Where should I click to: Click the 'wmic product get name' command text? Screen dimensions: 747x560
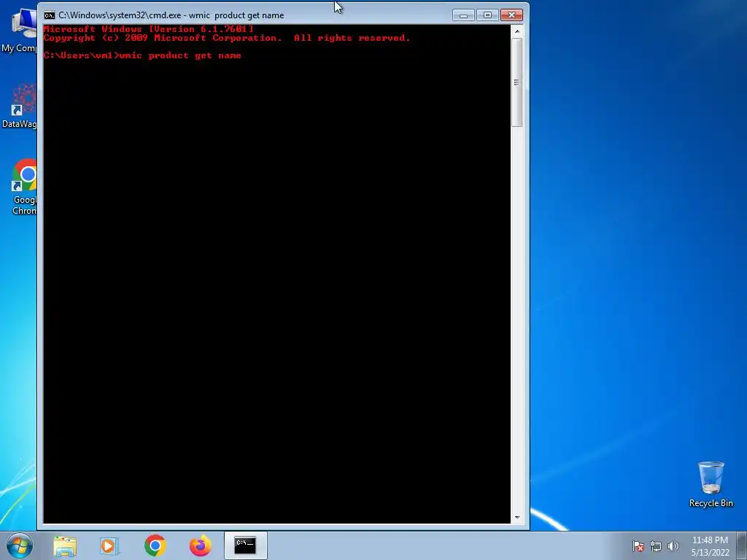[181, 55]
